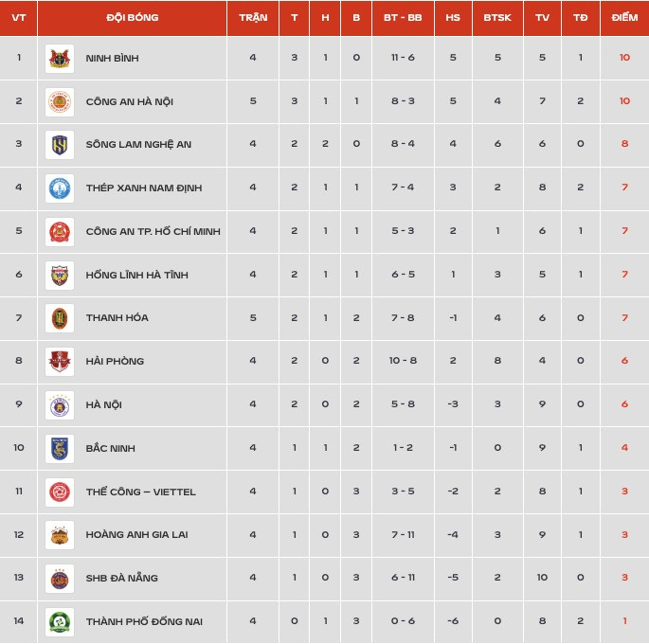
Task: Click the HS column header
Action: pos(453,18)
